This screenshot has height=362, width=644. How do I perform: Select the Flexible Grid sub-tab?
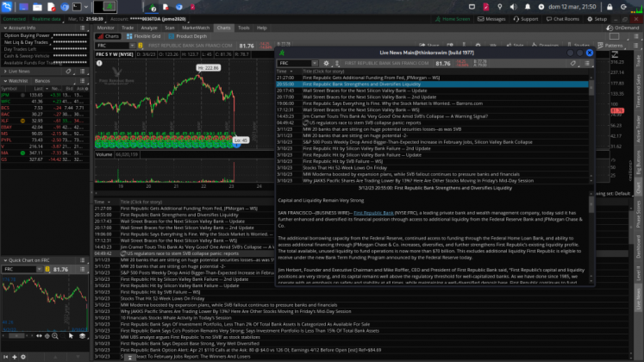(x=143, y=36)
